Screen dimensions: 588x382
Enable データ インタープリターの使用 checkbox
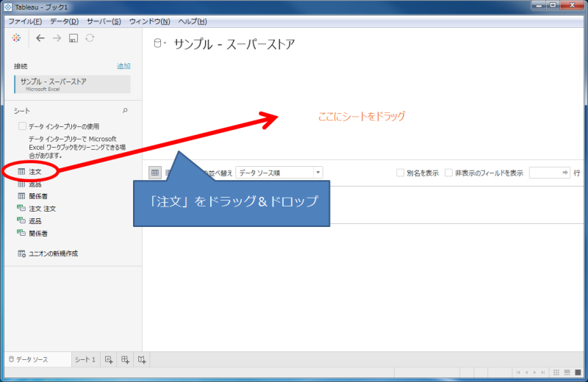pos(22,126)
